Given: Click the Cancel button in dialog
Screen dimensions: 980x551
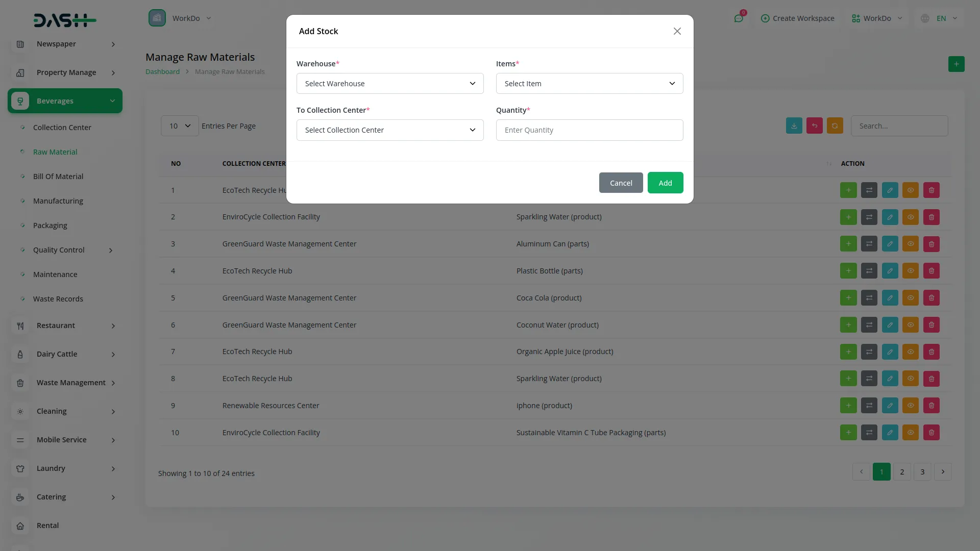Looking at the screenshot, I should [621, 183].
